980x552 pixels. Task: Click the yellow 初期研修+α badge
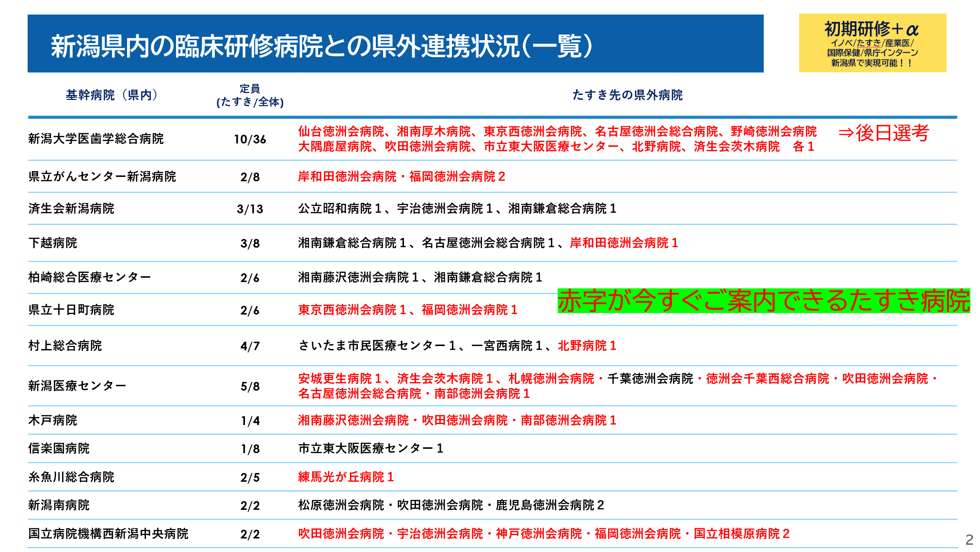click(872, 43)
